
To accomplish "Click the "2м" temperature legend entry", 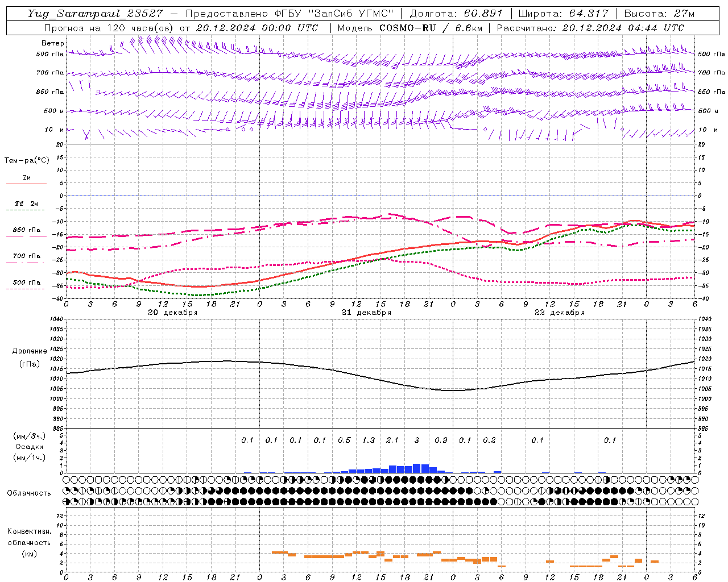I will click(x=27, y=177).
